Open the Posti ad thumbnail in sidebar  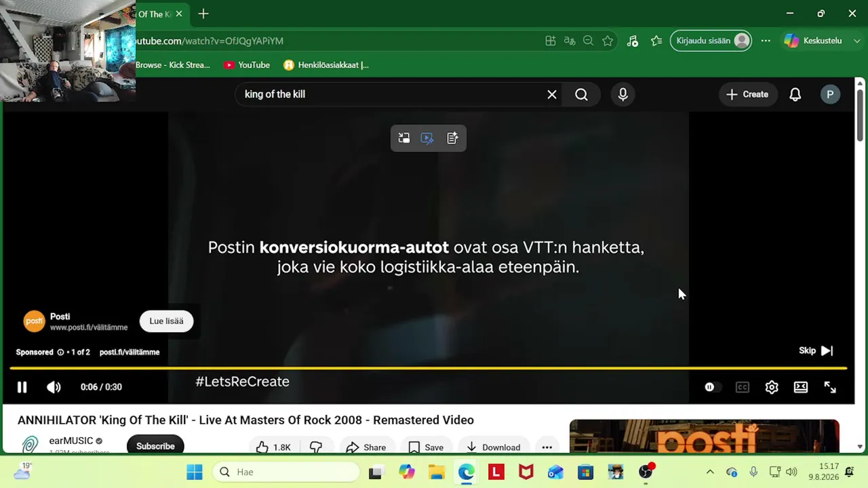click(705, 436)
